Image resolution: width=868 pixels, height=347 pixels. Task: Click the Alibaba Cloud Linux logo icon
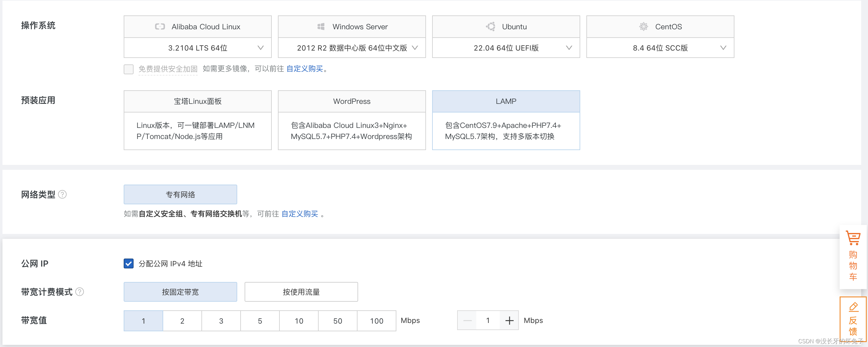[160, 27]
